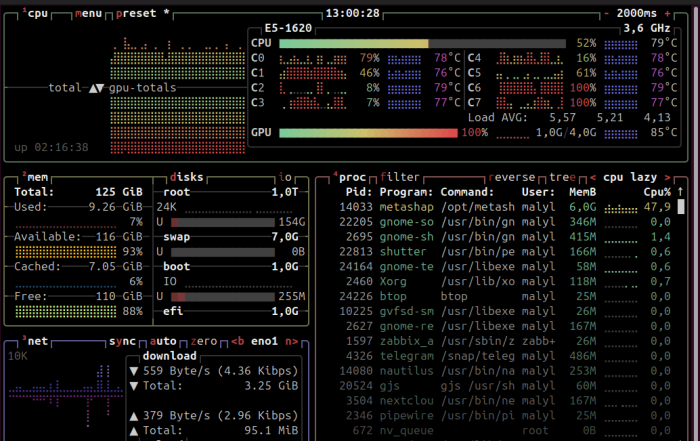
Task: Open the btop menu
Action: [87, 14]
